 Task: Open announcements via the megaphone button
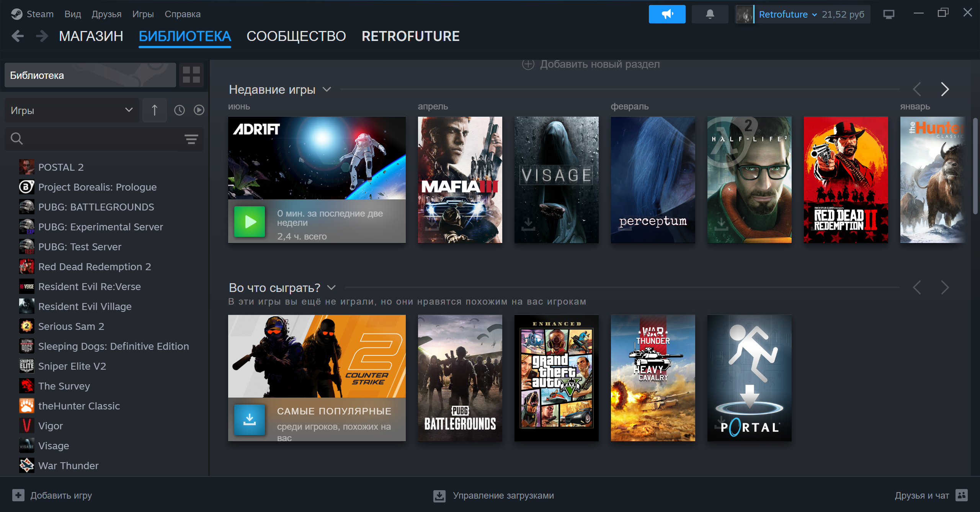pos(667,14)
